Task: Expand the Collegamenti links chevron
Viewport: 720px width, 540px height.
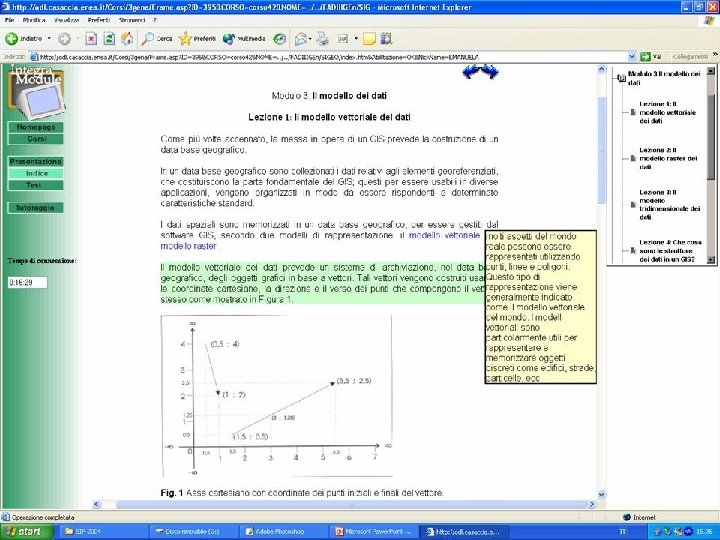Action: point(715,56)
